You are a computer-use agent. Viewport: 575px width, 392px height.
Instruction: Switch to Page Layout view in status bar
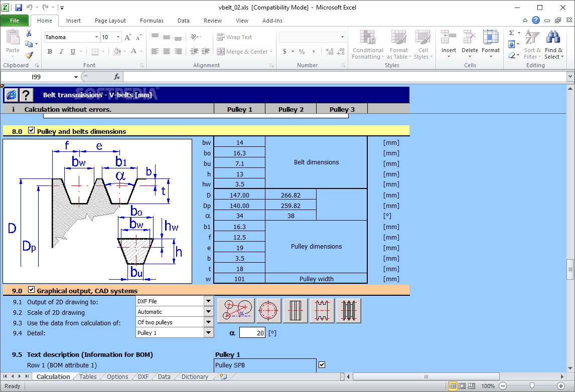tap(462, 386)
